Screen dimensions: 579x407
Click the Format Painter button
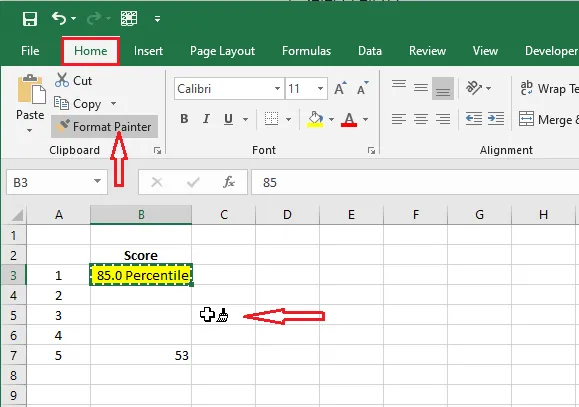(x=105, y=127)
